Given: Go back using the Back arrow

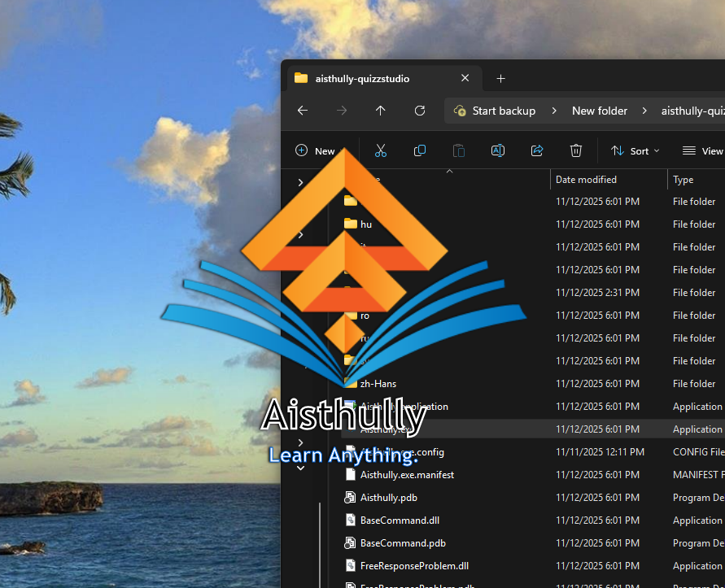Looking at the screenshot, I should (x=303, y=111).
